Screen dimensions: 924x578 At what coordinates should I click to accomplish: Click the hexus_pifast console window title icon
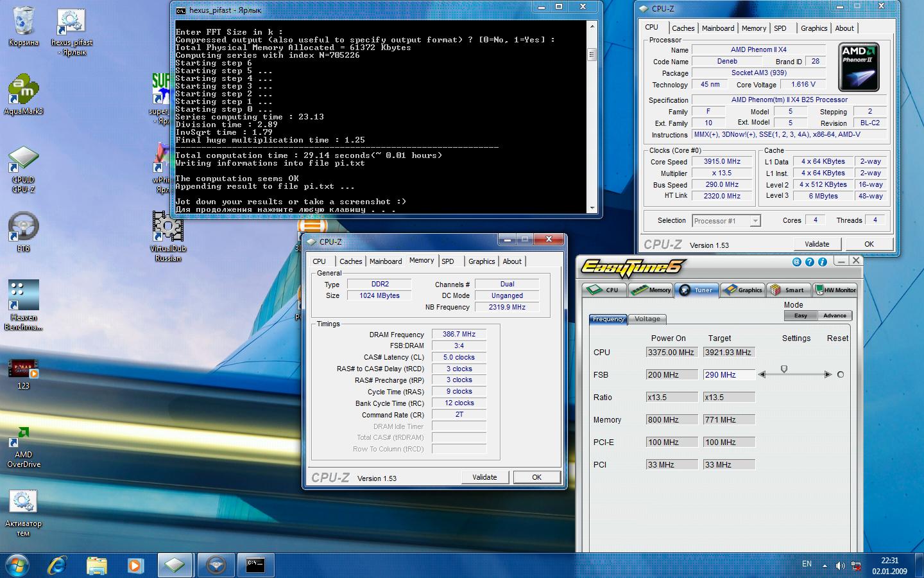pos(181,10)
